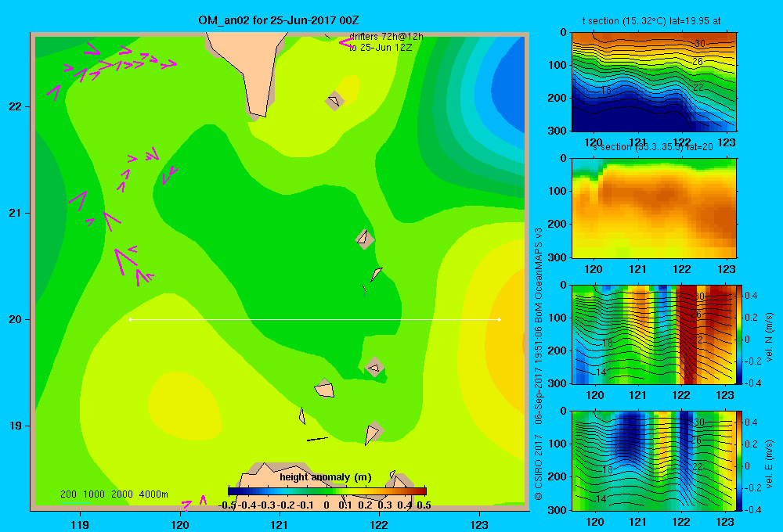Click the west endpoint of white section line
The height and width of the screenshot is (532, 783).
click(x=130, y=319)
